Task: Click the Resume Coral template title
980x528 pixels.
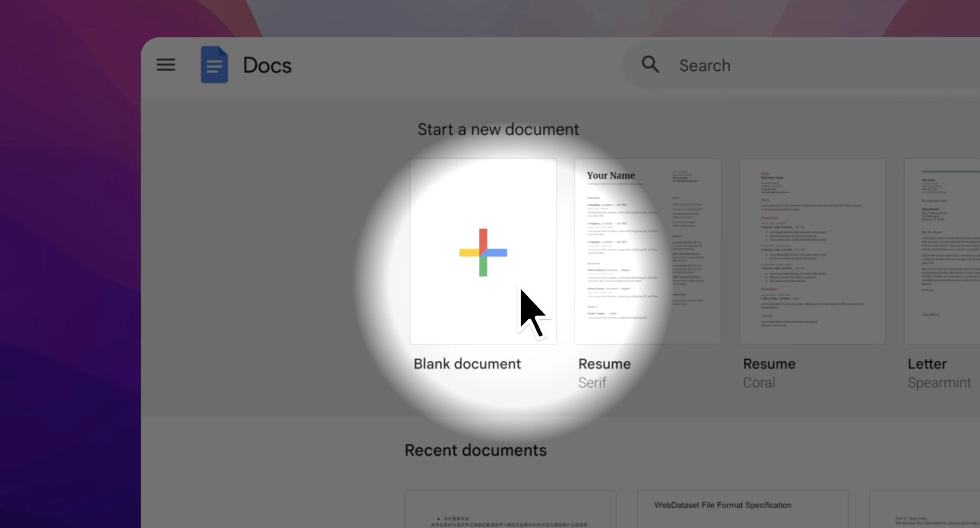Action: point(769,364)
